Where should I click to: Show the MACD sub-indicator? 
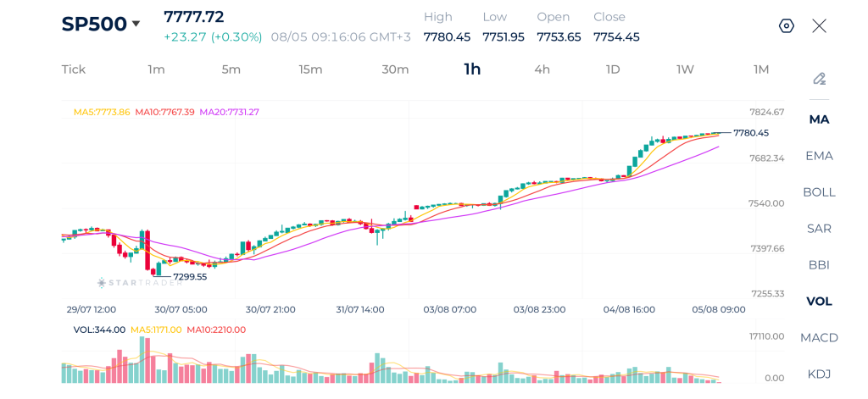[x=820, y=337]
